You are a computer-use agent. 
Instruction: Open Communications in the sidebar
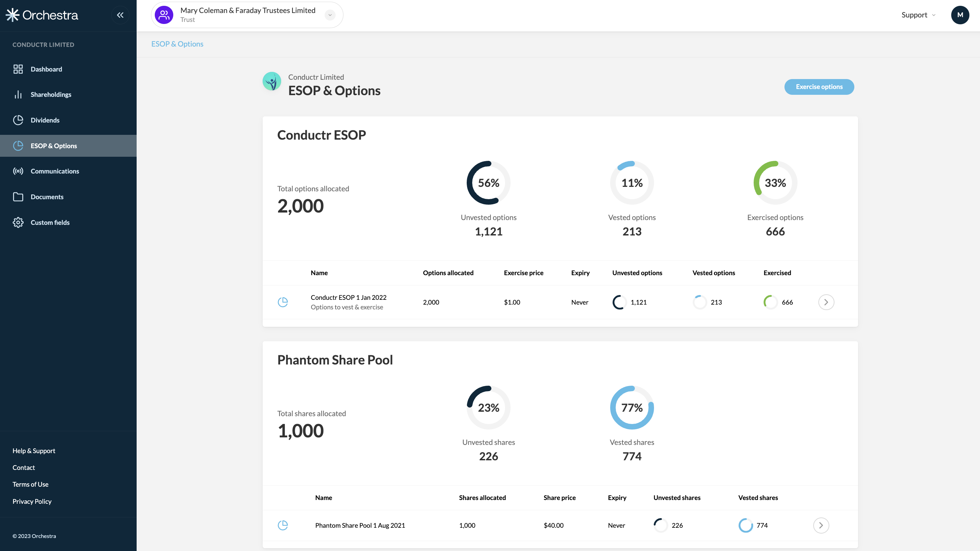click(68, 171)
